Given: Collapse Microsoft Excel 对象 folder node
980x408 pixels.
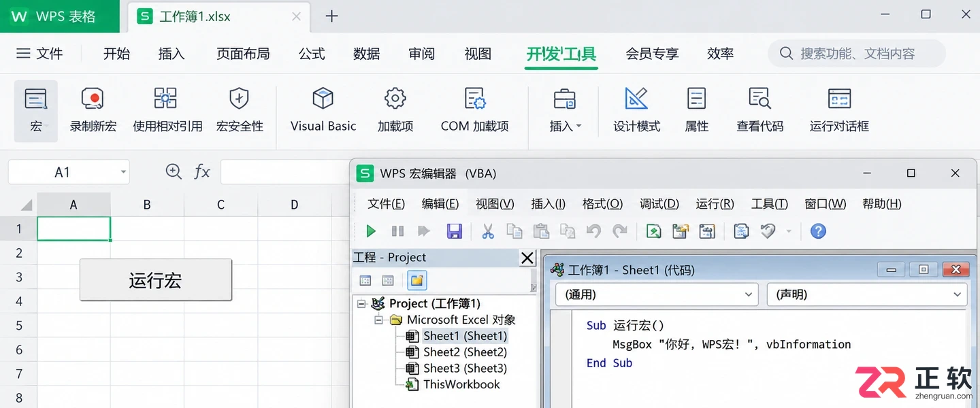Looking at the screenshot, I should click(x=379, y=320).
